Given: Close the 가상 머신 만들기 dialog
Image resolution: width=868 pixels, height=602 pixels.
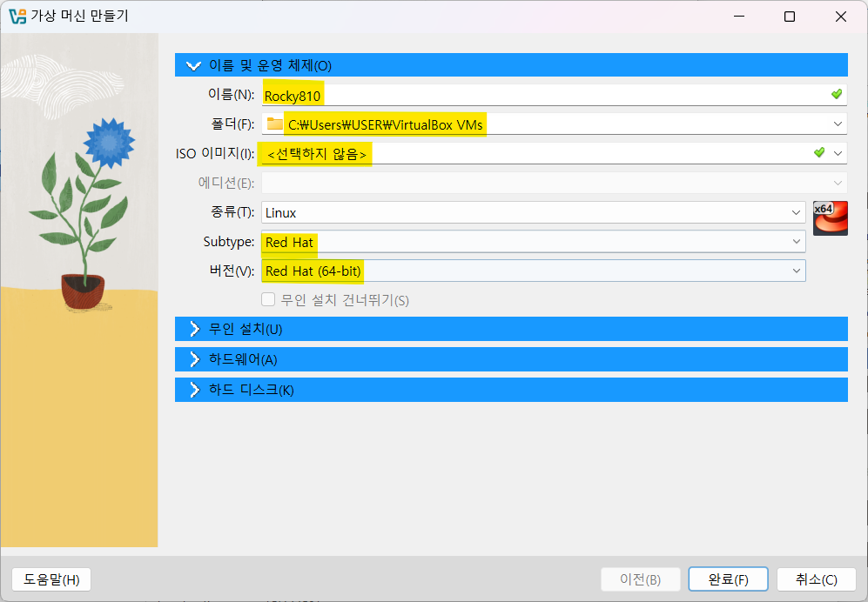Looking at the screenshot, I should 840,17.
